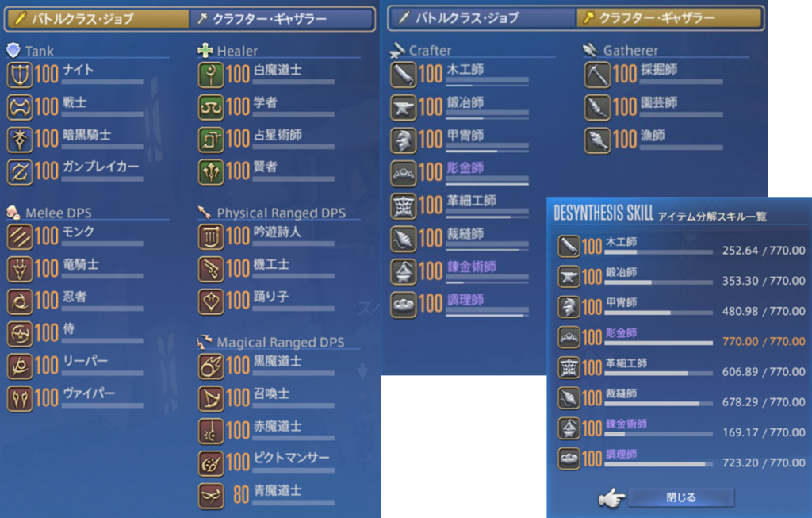This screenshot has width=812, height=518.
Task: Switch to クラフター・ギャザラー tab in left panel
Action: tap(282, 19)
